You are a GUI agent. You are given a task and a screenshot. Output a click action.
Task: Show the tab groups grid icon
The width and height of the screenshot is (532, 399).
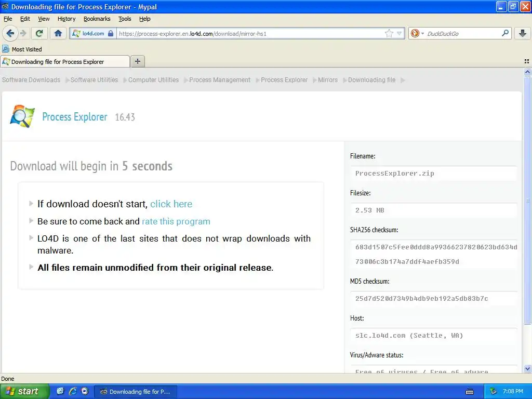point(527,61)
